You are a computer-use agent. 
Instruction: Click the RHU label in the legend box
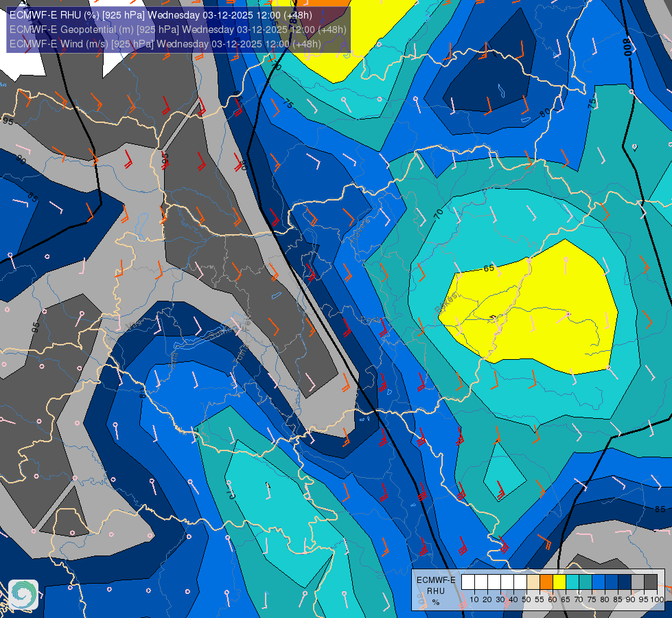coord(436,591)
